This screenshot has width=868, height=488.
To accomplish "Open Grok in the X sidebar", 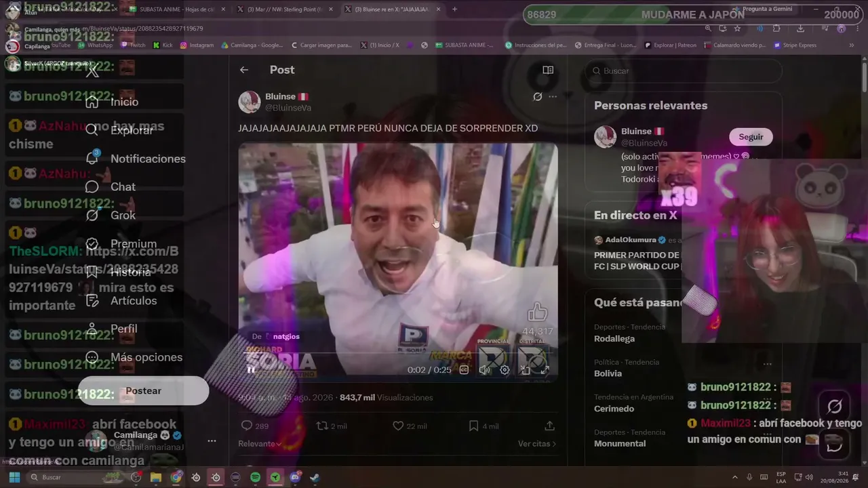I will [x=111, y=216].
